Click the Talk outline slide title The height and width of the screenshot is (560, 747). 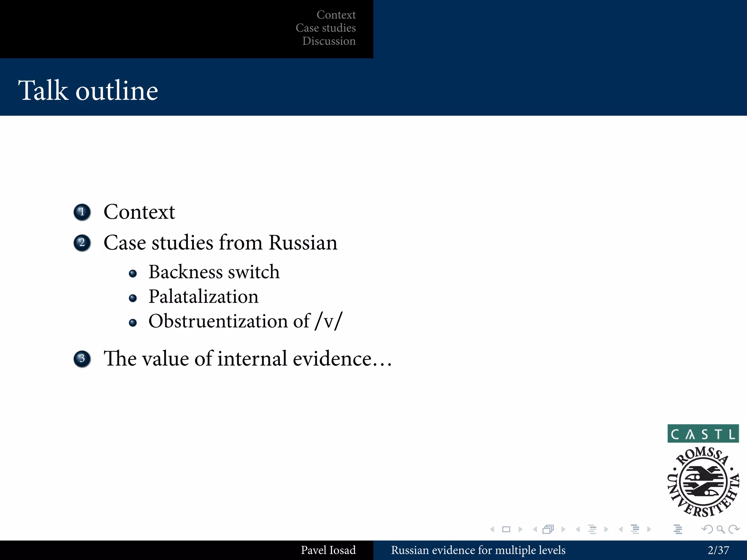[88, 90]
